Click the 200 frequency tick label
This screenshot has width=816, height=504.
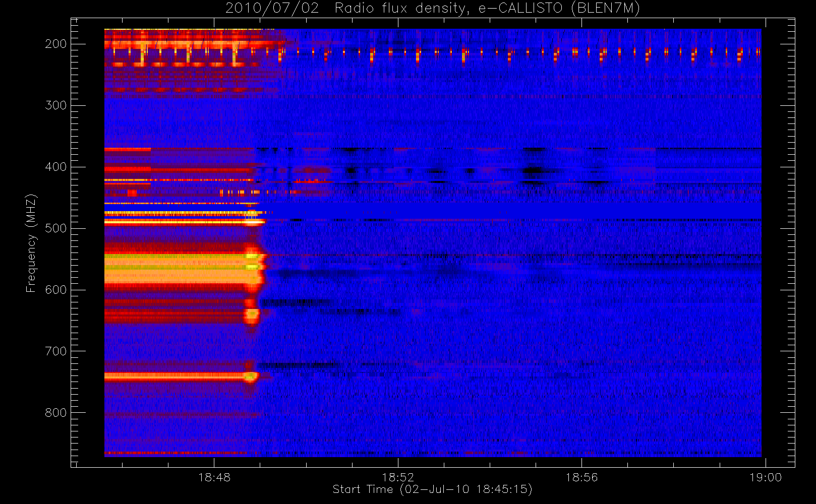click(56, 44)
